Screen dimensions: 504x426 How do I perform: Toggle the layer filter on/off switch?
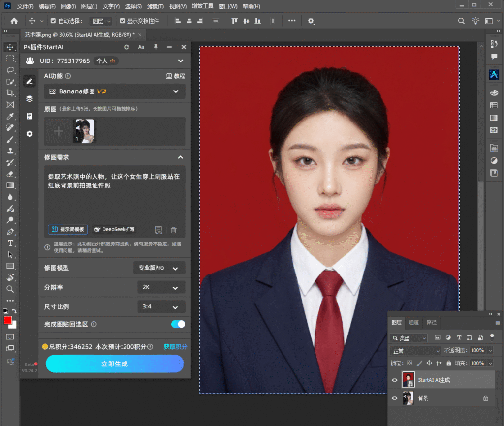492,337
